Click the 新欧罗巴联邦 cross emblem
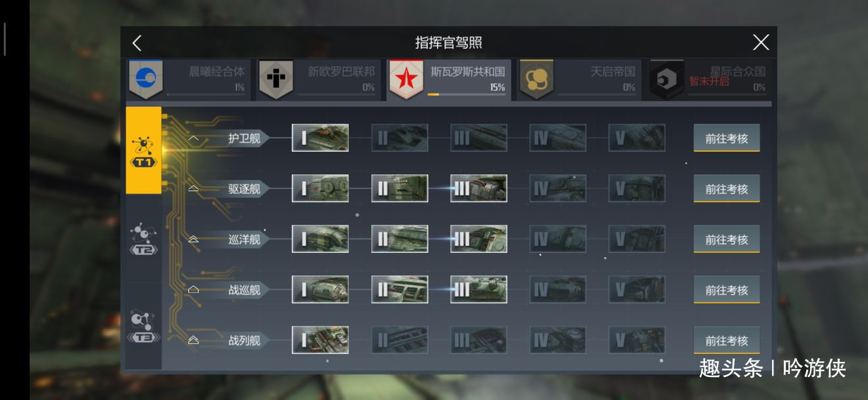The width and height of the screenshot is (868, 400). (x=276, y=79)
